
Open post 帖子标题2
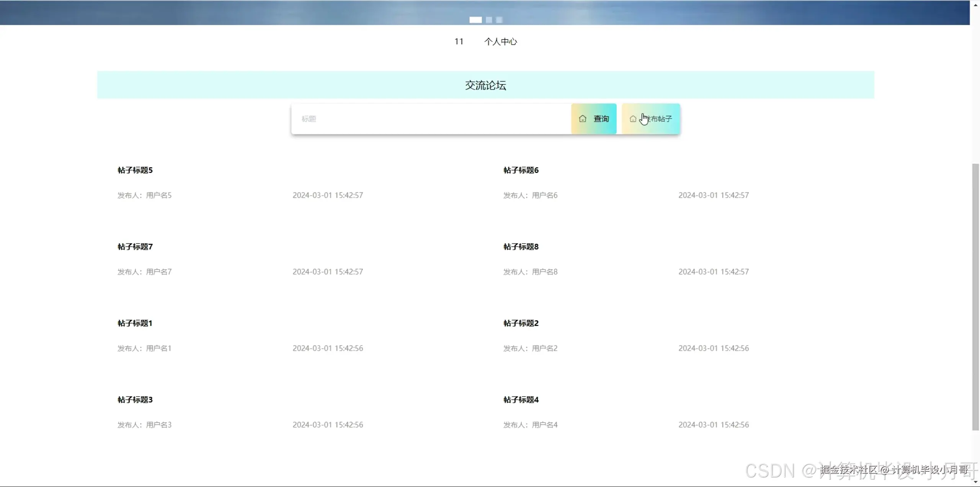(521, 323)
